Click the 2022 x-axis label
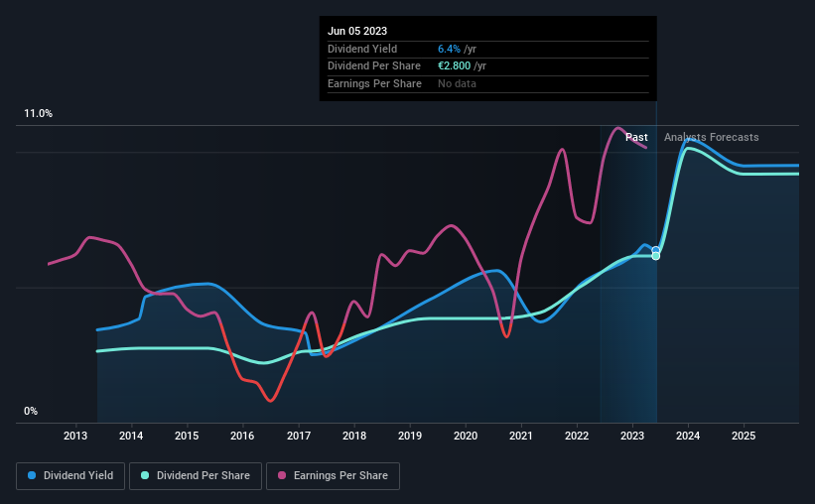Viewport: 815px width, 504px height. pos(577,436)
